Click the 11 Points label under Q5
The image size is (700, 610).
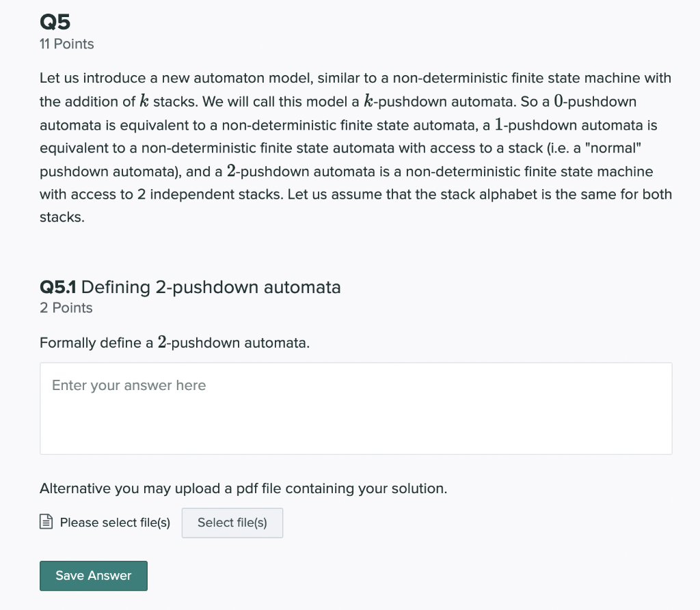[x=66, y=44]
